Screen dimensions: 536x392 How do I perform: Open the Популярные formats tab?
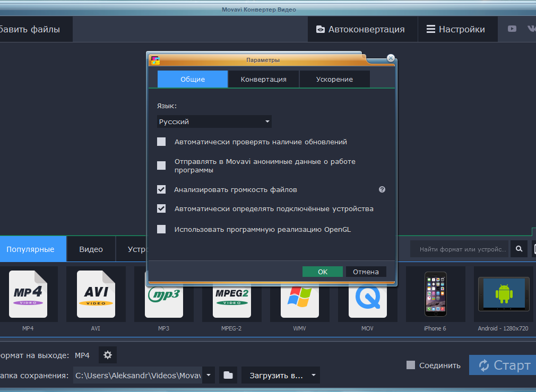(33, 249)
